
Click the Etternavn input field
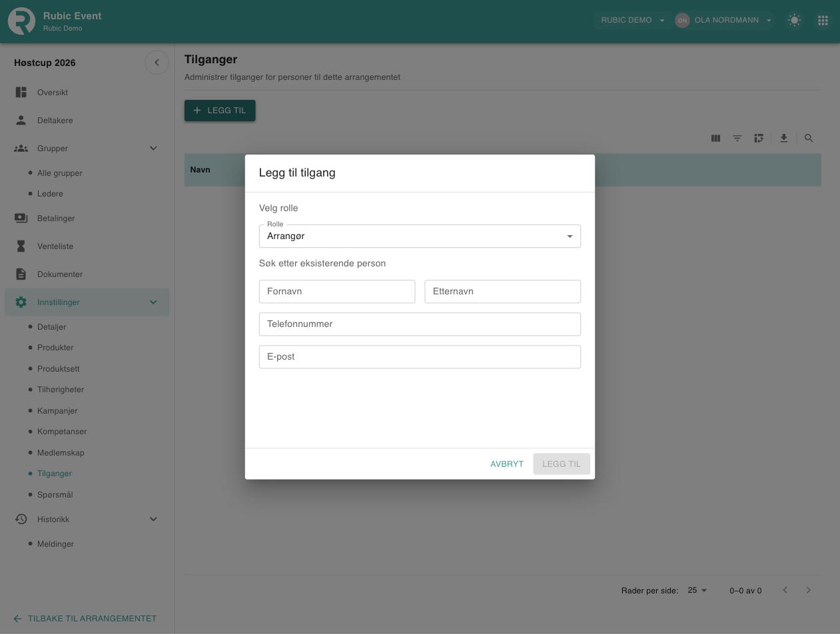[x=503, y=292]
